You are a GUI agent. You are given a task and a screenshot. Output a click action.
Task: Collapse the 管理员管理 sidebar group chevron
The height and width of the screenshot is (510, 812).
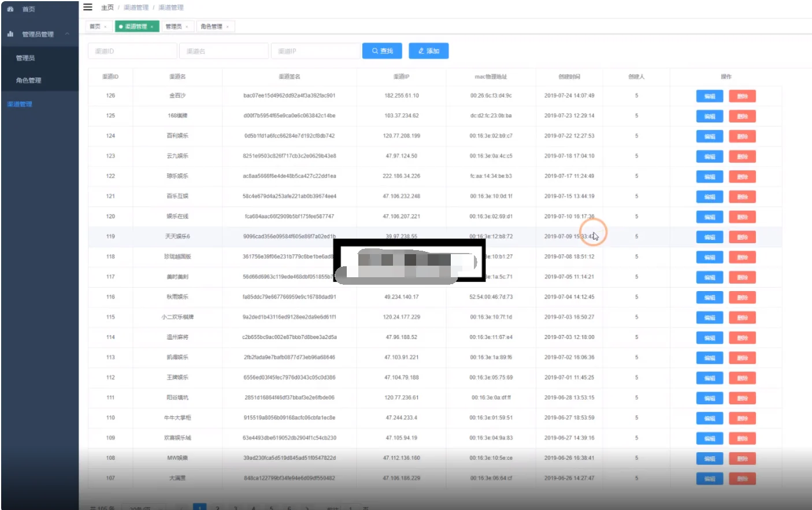coord(67,34)
